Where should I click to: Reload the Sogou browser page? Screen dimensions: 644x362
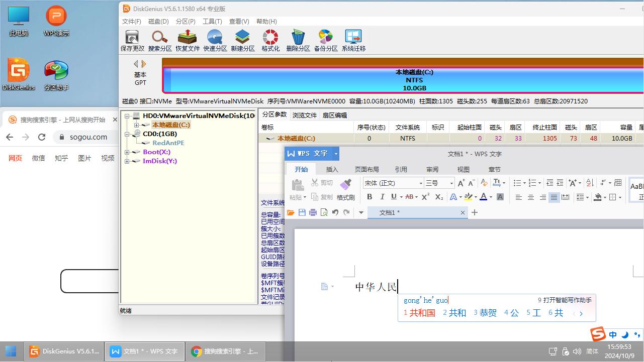[x=42, y=137]
